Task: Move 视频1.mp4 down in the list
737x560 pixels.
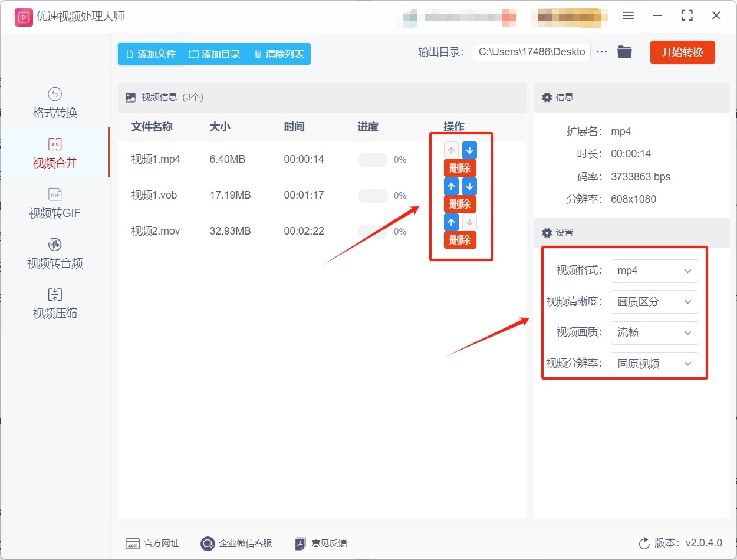Action: coord(469,150)
